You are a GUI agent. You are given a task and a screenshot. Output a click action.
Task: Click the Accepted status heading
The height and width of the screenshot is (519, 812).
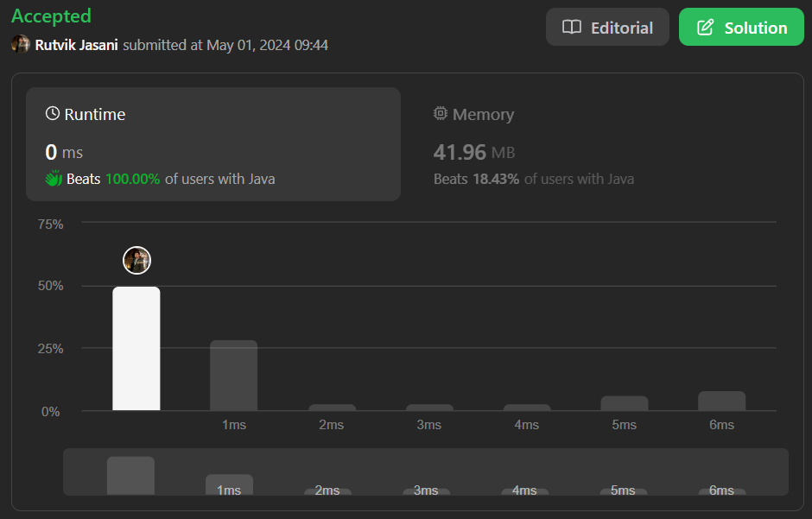[51, 16]
